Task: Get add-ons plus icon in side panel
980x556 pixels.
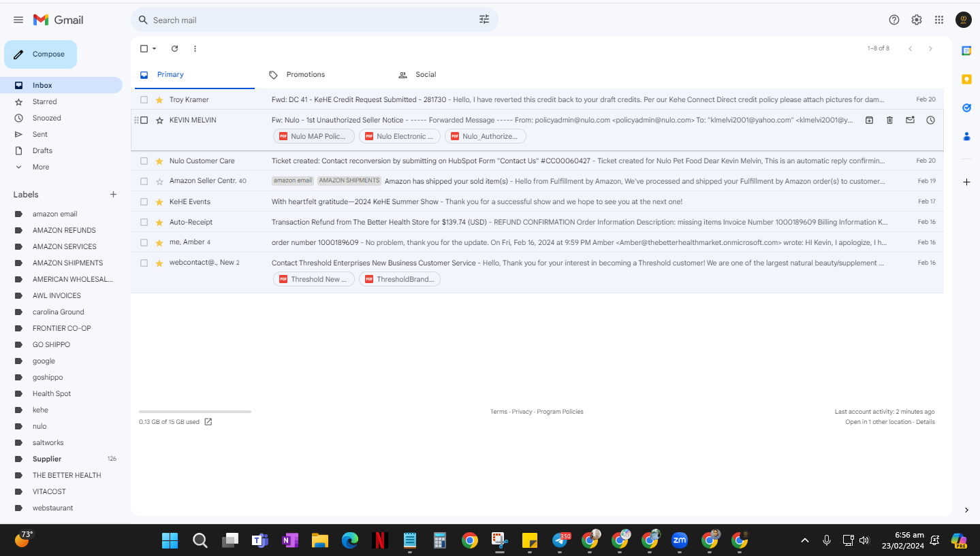Action: point(966,182)
